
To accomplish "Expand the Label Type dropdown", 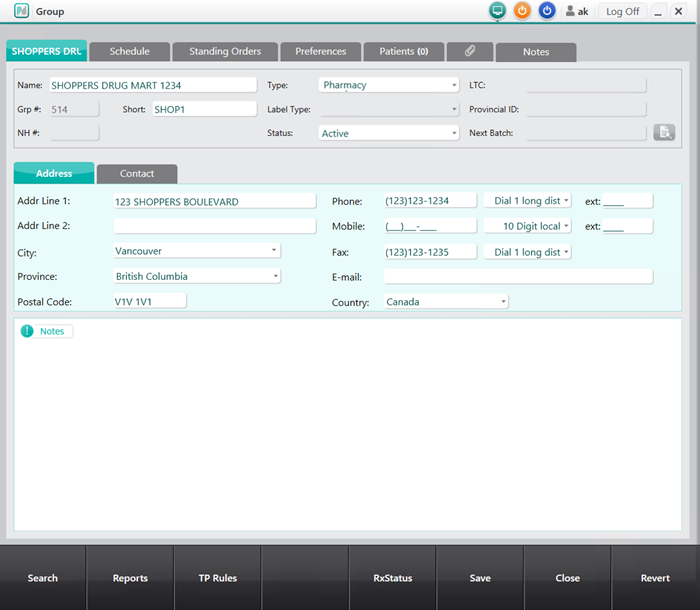I will point(388,109).
